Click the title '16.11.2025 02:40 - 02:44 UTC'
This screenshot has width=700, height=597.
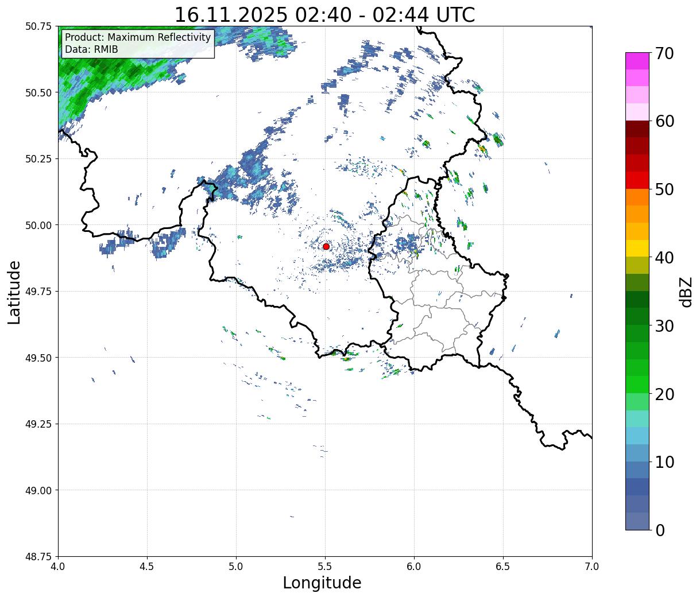pyautogui.click(x=325, y=14)
